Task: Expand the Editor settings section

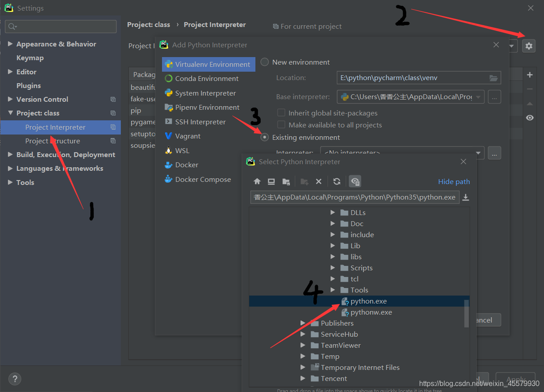Action: tap(10, 72)
